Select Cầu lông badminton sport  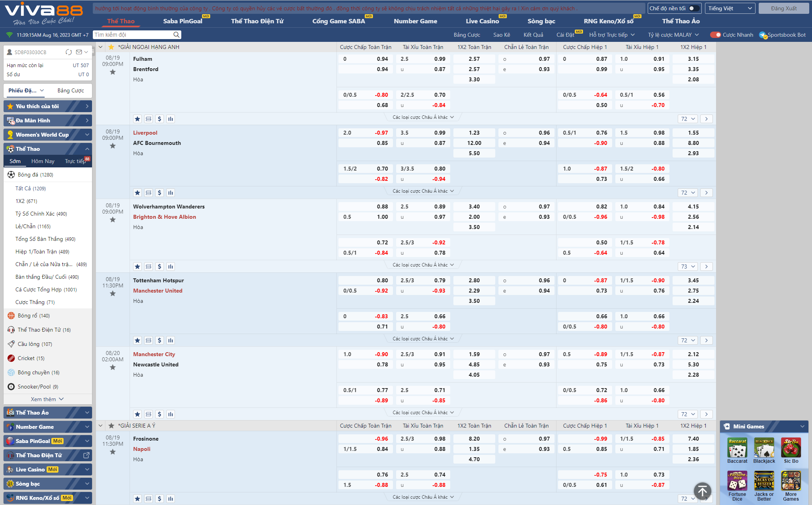tap(35, 344)
